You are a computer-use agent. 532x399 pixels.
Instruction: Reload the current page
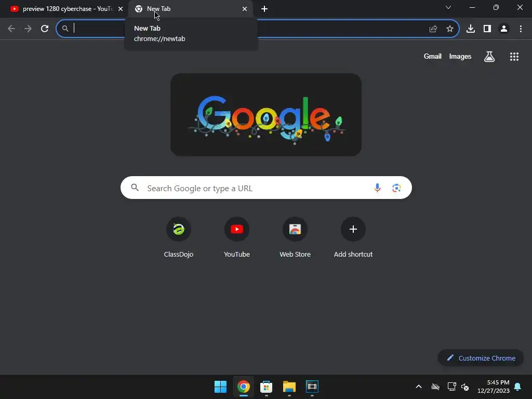tap(45, 29)
